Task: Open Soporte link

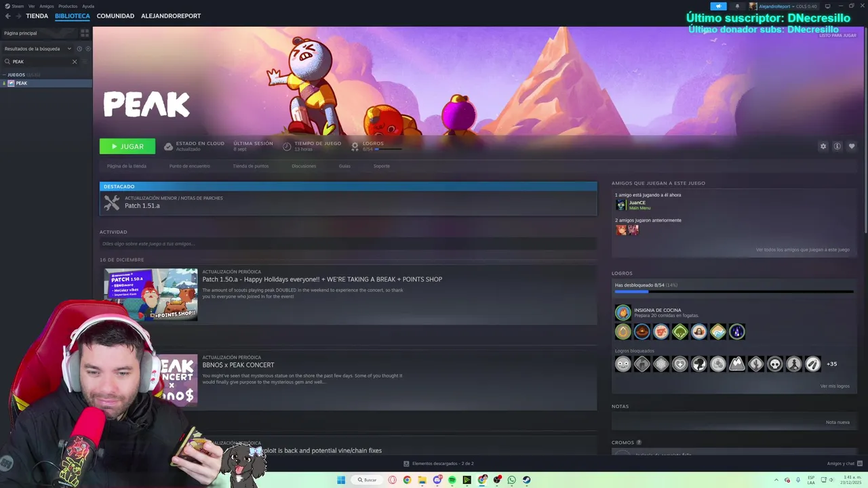Action: (382, 166)
